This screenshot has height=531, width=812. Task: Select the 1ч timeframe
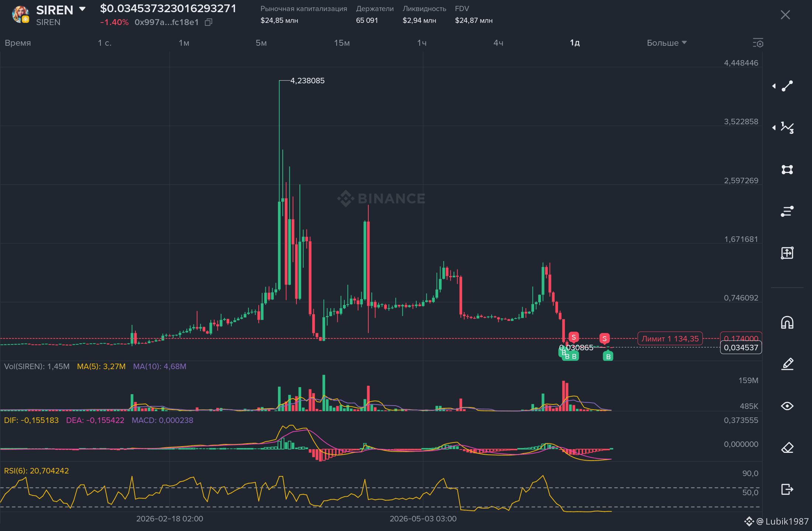(x=422, y=43)
